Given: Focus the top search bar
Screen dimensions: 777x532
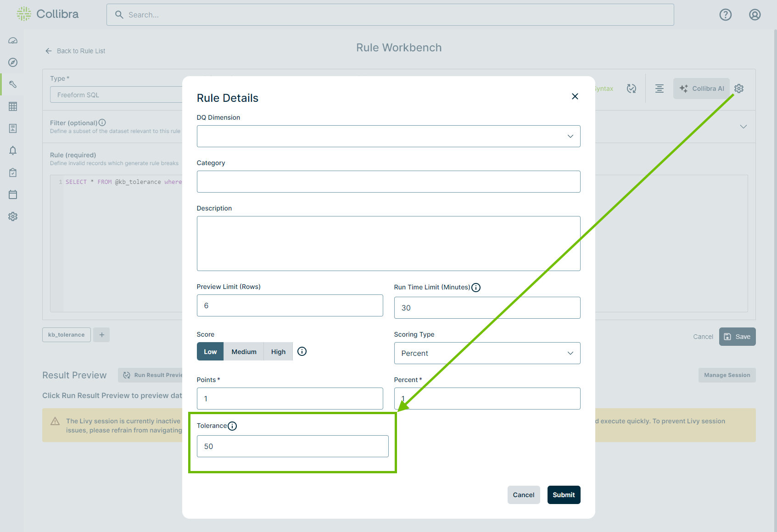Looking at the screenshot, I should 390,15.
